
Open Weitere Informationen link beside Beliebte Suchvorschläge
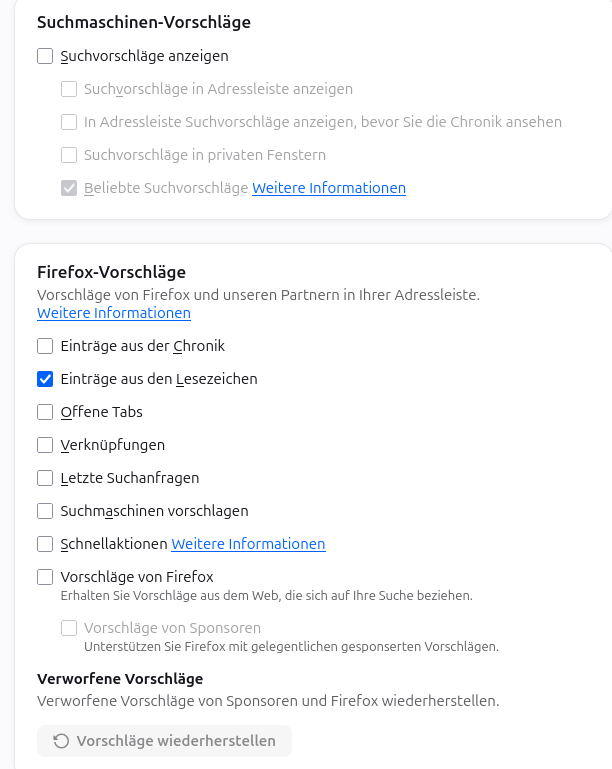tap(329, 188)
